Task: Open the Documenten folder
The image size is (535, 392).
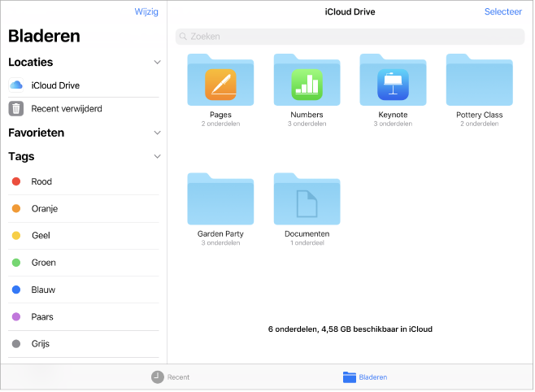Action: tap(307, 199)
